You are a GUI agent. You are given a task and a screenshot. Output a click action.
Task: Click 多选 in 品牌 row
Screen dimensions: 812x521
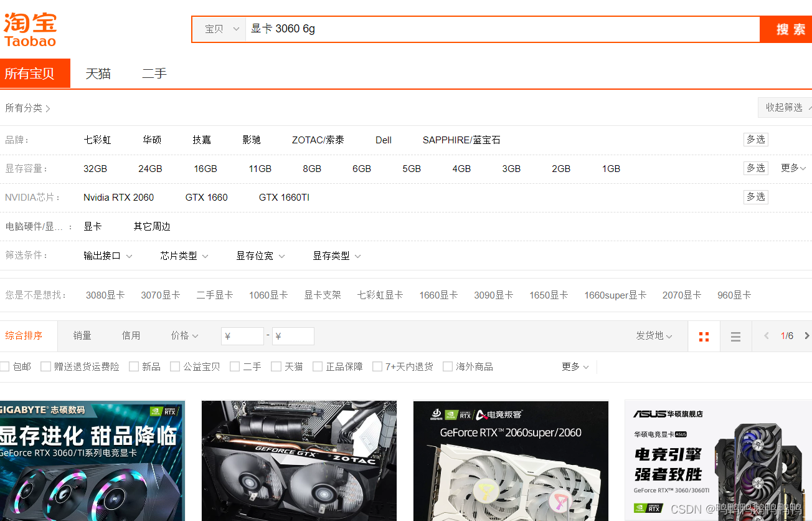[756, 140]
